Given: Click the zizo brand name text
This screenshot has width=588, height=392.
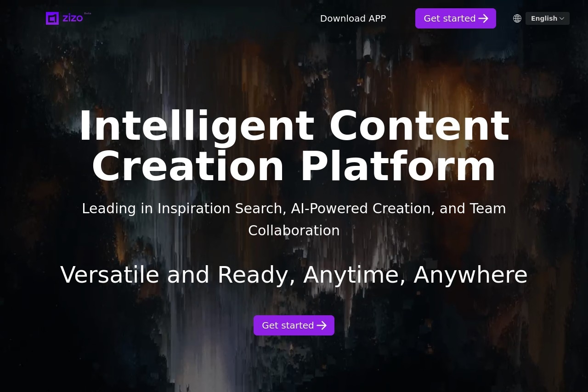Looking at the screenshot, I should pos(73,18).
